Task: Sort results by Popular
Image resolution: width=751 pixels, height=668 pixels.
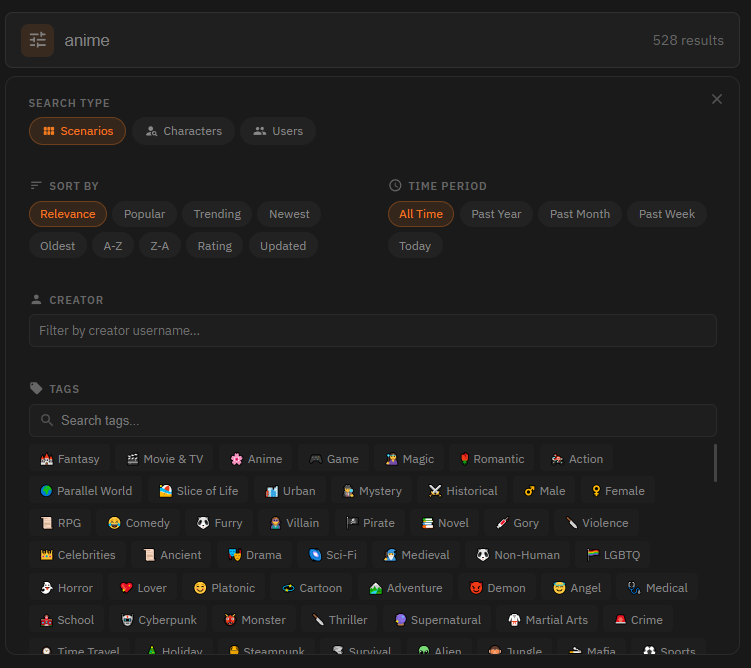Action: [x=144, y=214]
